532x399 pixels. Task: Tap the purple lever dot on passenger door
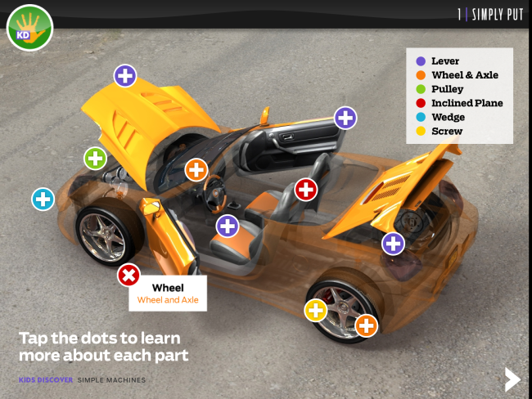(x=345, y=118)
